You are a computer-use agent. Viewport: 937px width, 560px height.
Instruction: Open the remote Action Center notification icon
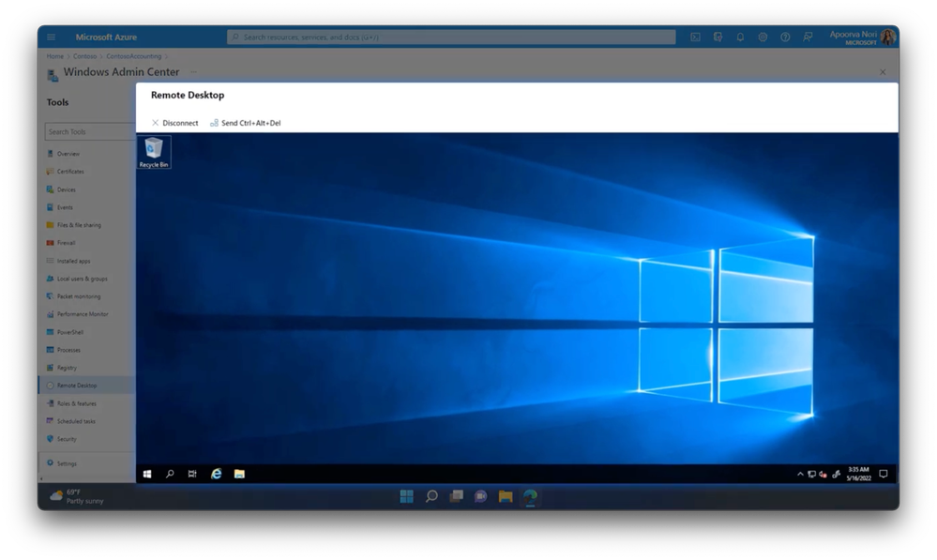click(884, 474)
